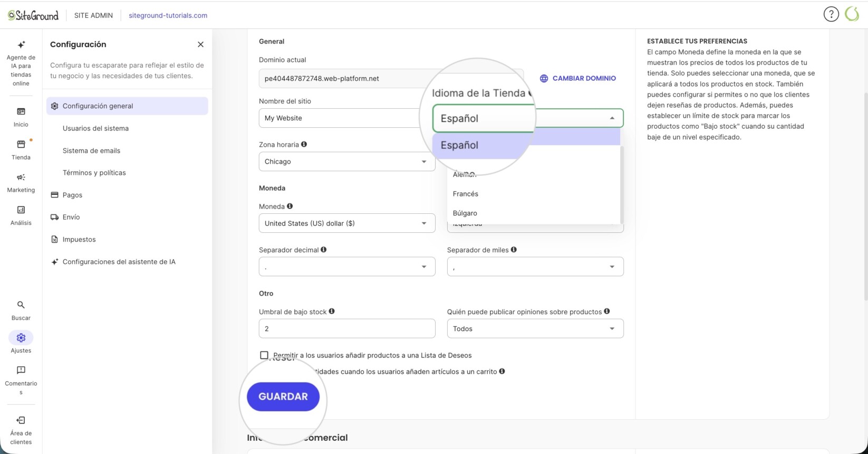The image size is (868, 454).
Task: Select Búlgaro language option
Action: tap(534, 213)
